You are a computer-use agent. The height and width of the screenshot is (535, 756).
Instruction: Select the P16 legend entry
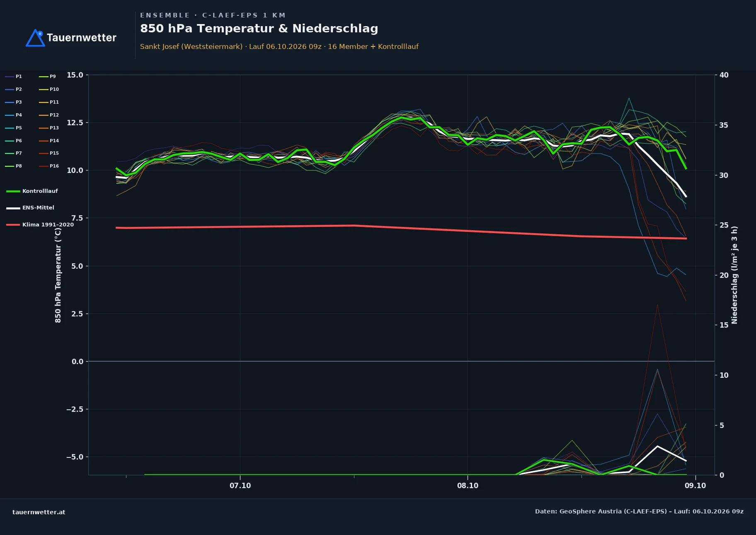49,166
